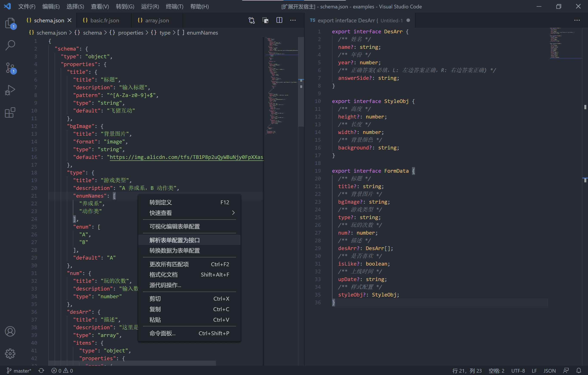Open the Extensions view
This screenshot has width=588, height=375.
coord(10,113)
